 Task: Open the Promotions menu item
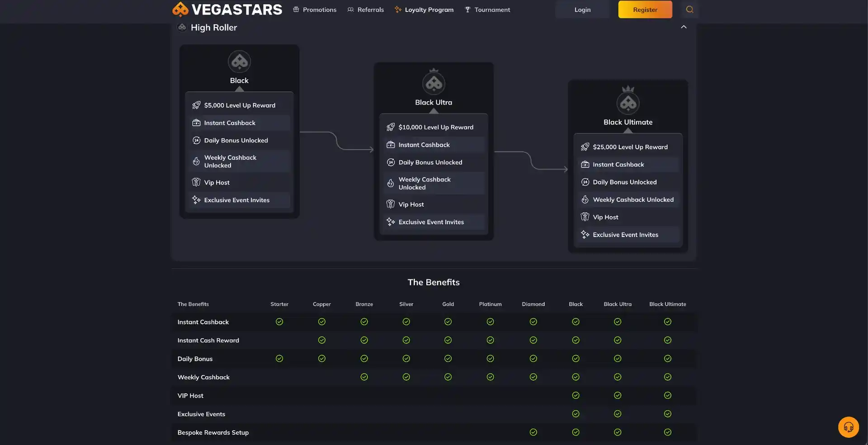[315, 9]
